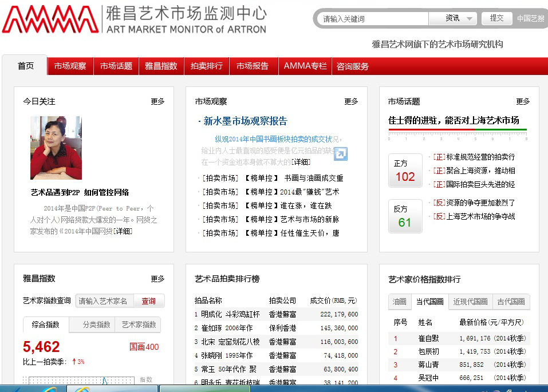Screen dimensions: 548x392
Task: Click the woman in red photo
Action: pos(56,148)
